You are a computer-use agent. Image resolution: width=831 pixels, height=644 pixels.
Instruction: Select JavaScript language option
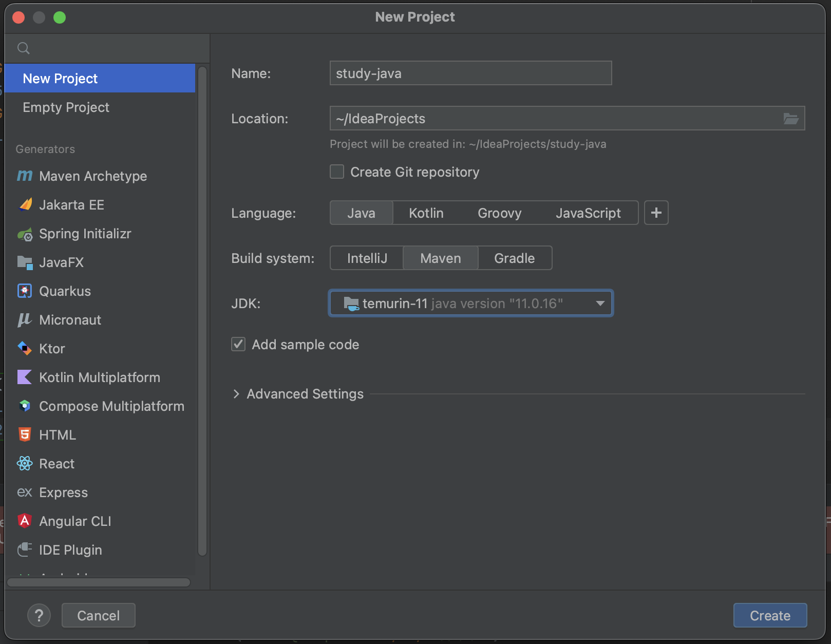point(589,213)
